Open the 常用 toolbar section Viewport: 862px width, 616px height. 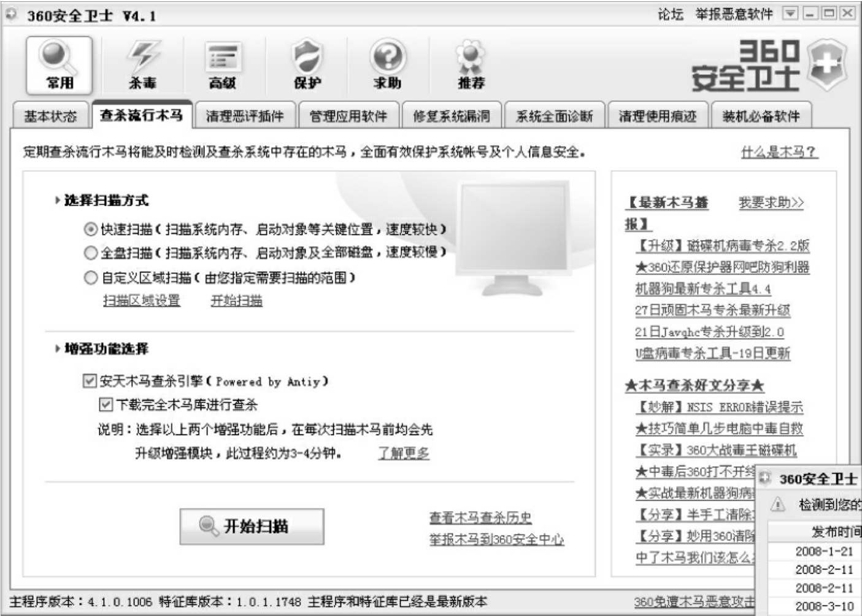coord(60,64)
